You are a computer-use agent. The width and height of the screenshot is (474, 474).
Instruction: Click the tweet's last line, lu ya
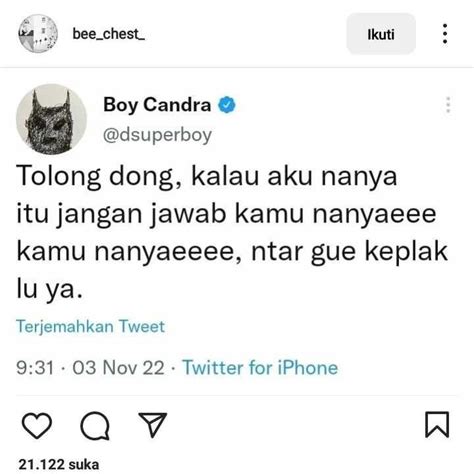(x=49, y=289)
